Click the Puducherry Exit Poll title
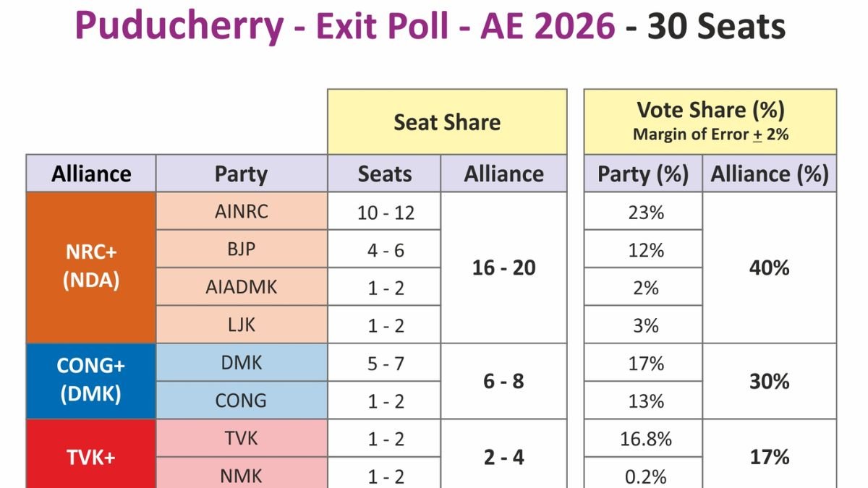 tap(430, 27)
